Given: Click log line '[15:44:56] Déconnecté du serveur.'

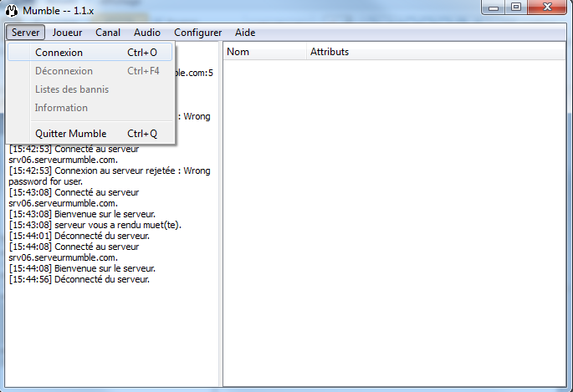Looking at the screenshot, I should coord(79,279).
